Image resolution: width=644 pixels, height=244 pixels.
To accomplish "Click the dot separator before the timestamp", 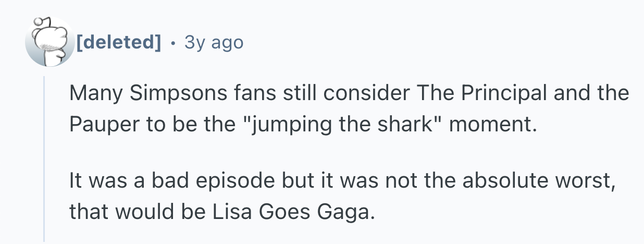I will coord(172,42).
